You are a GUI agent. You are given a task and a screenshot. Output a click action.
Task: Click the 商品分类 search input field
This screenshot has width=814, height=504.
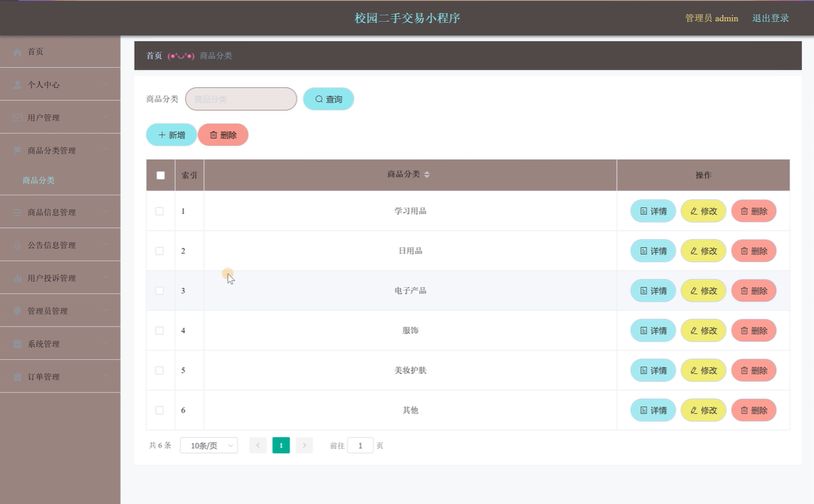point(241,99)
